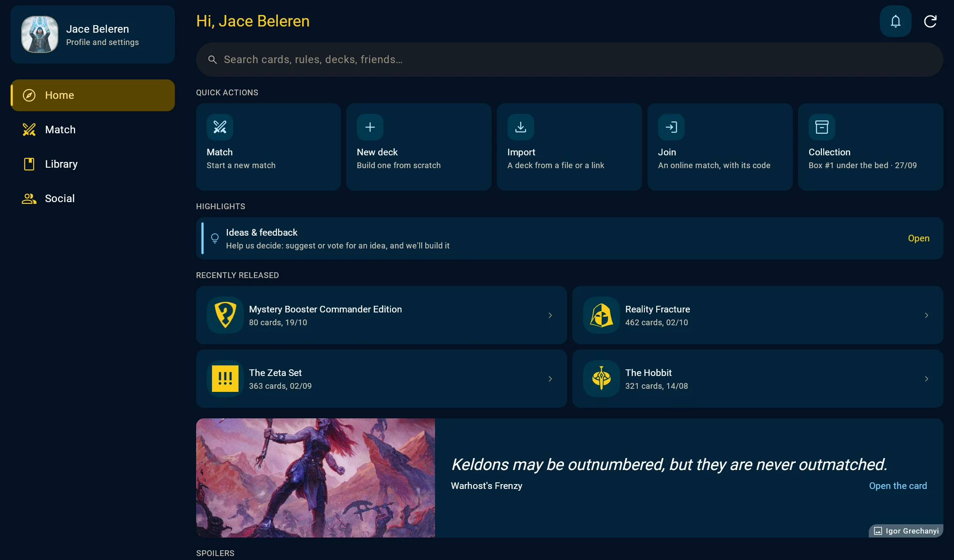Image resolution: width=954 pixels, height=560 pixels.
Task: Click 'An online match, with its code'
Action: coord(714,165)
